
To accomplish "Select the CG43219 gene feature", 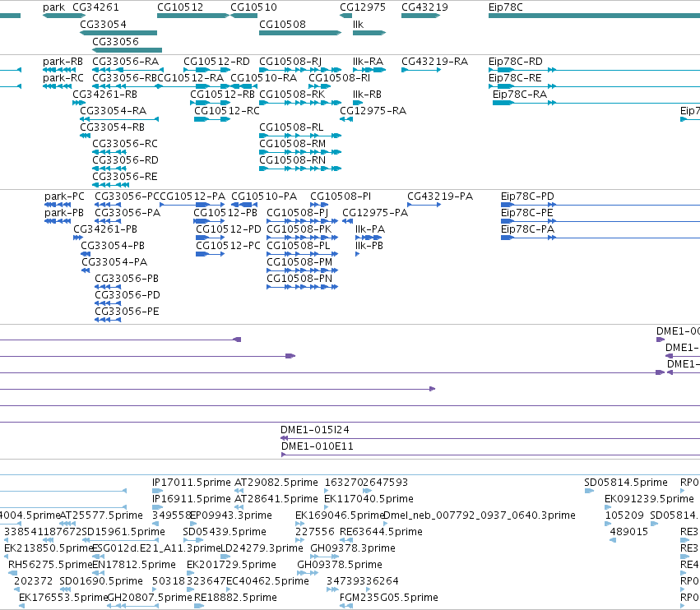I will point(420,16).
